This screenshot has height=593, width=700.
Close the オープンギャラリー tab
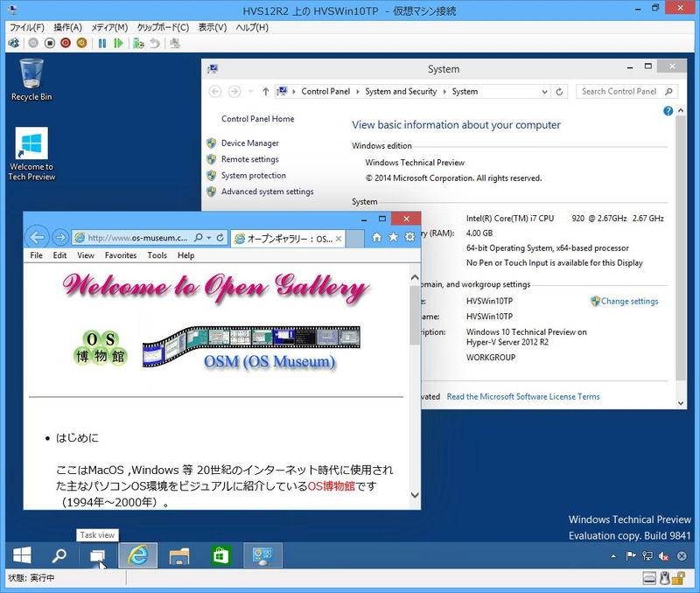[339, 239]
